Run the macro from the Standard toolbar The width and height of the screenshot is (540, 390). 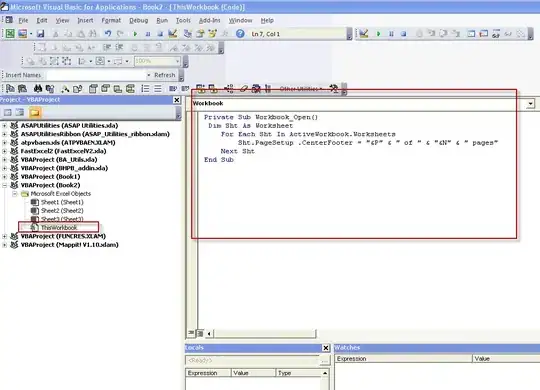(x=135, y=34)
